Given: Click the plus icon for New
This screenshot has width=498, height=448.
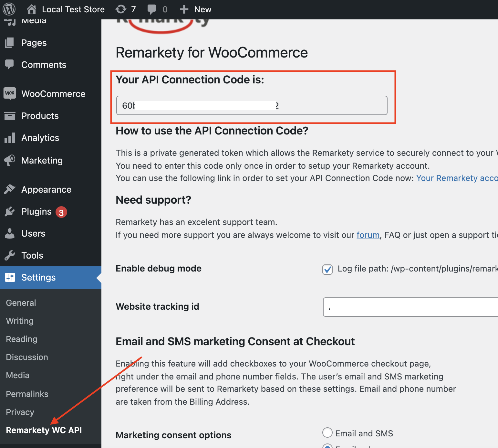Looking at the screenshot, I should click(184, 9).
